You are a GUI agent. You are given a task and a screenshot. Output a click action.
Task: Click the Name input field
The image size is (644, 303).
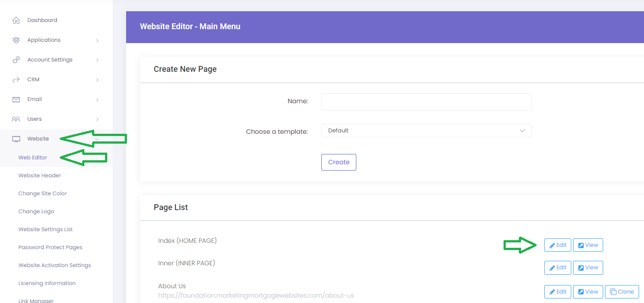pyautogui.click(x=426, y=102)
